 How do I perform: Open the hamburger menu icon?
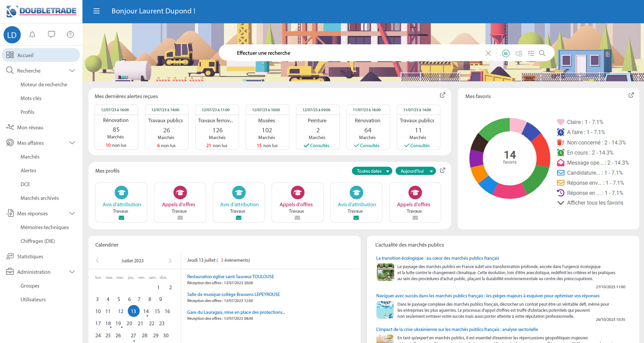coord(96,11)
